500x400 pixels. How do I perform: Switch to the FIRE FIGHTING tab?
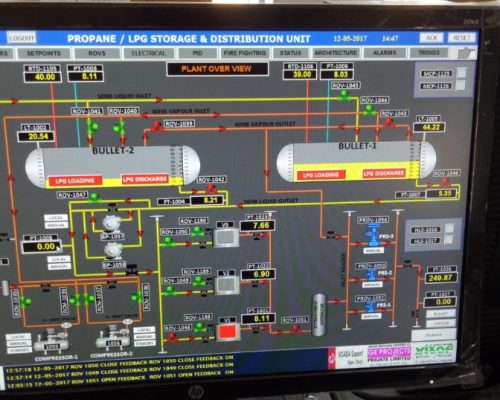[x=244, y=53]
